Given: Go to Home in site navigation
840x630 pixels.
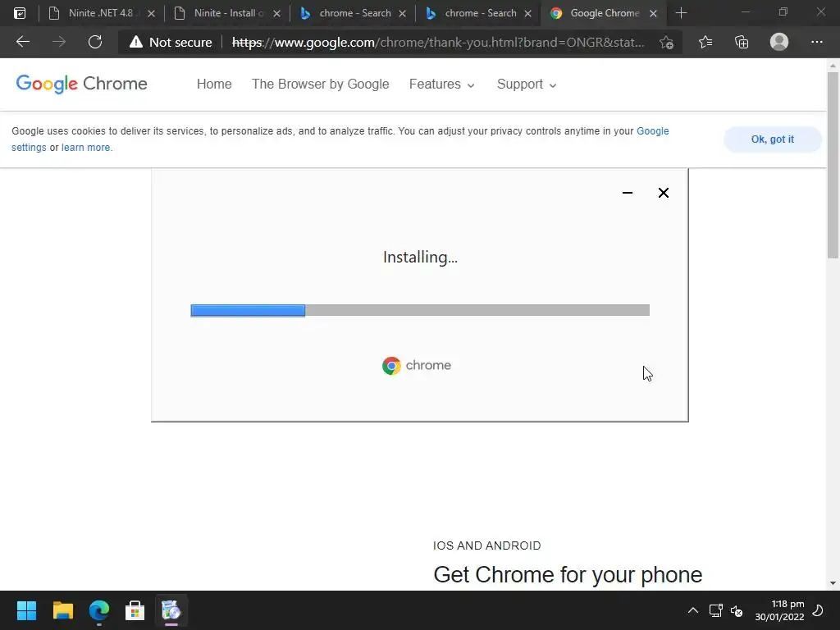Looking at the screenshot, I should pos(214,84).
